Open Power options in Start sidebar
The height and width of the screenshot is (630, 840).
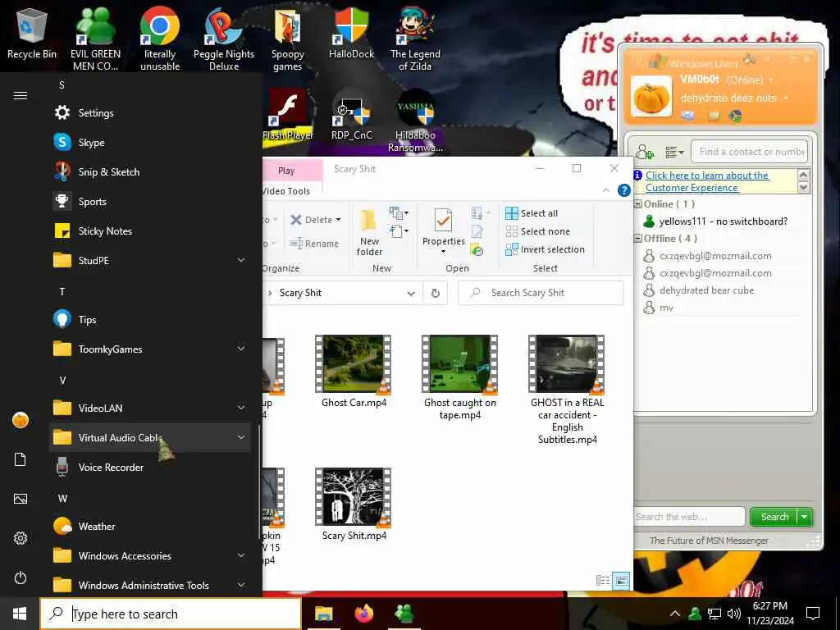pos(21,577)
